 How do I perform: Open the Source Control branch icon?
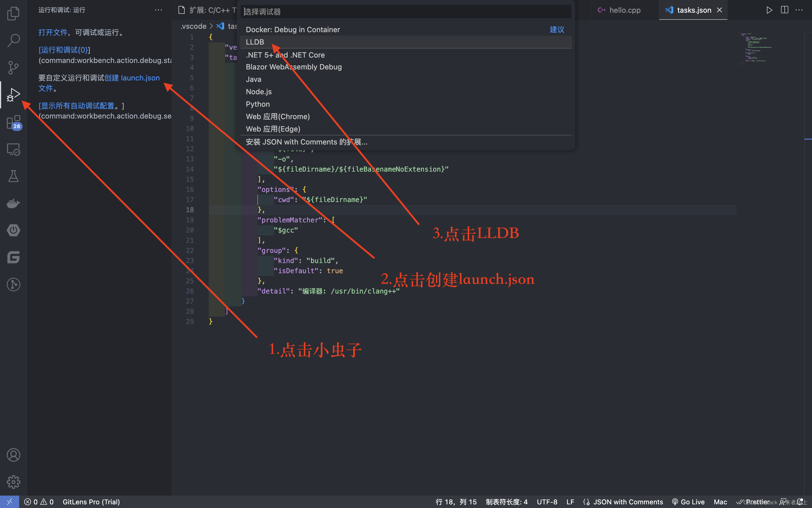14,67
